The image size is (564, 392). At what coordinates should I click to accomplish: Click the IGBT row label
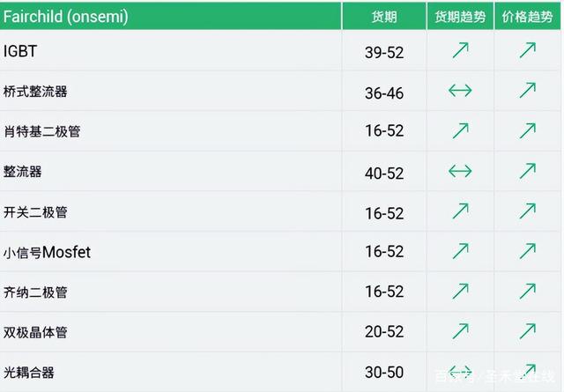coord(20,51)
